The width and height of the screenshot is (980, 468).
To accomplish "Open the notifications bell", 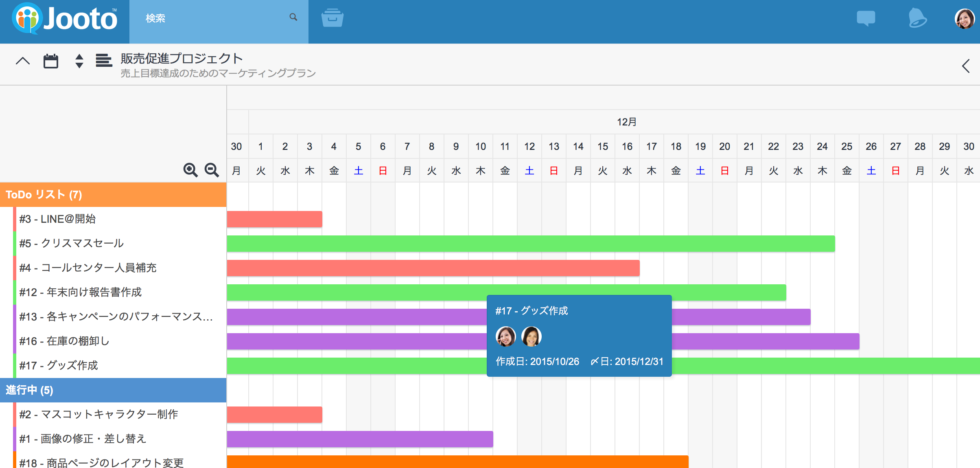I will pos(917,18).
